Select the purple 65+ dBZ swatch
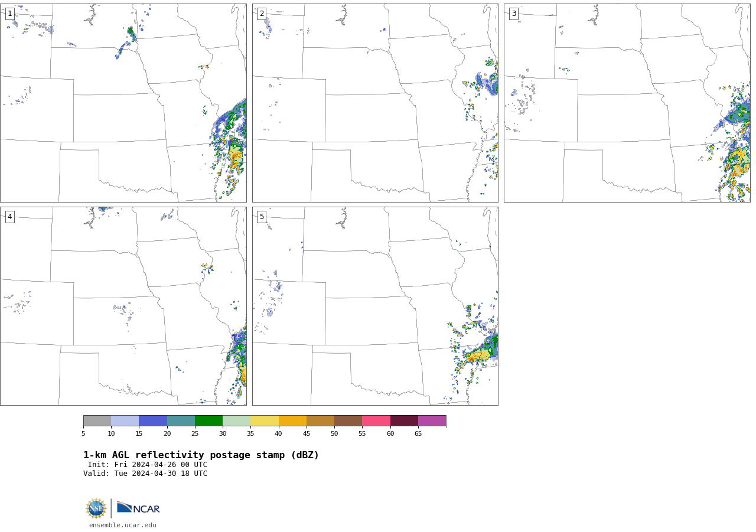The width and height of the screenshot is (756, 532). [x=432, y=420]
